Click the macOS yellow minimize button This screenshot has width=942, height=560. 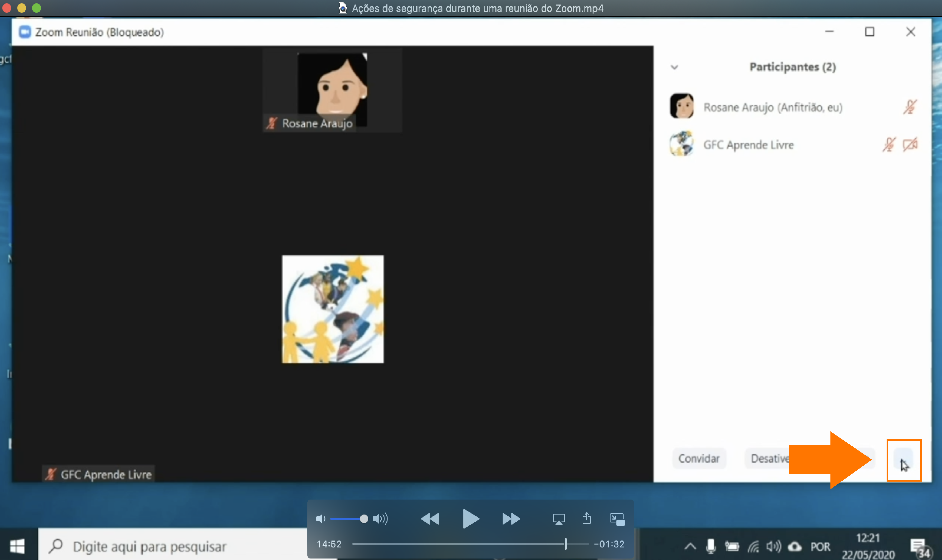[x=22, y=8]
